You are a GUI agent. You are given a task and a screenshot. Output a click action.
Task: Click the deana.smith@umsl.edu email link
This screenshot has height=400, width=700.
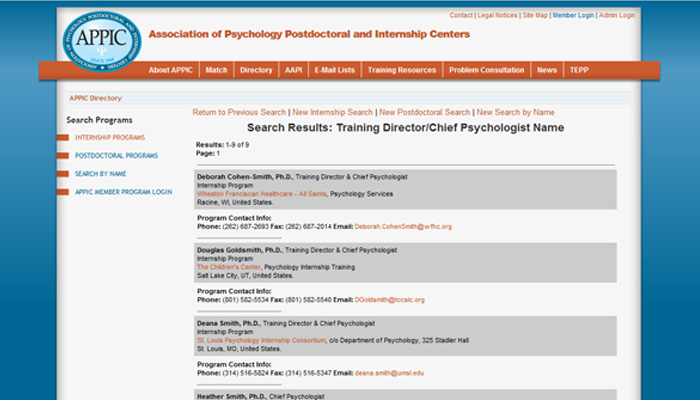[x=389, y=373]
